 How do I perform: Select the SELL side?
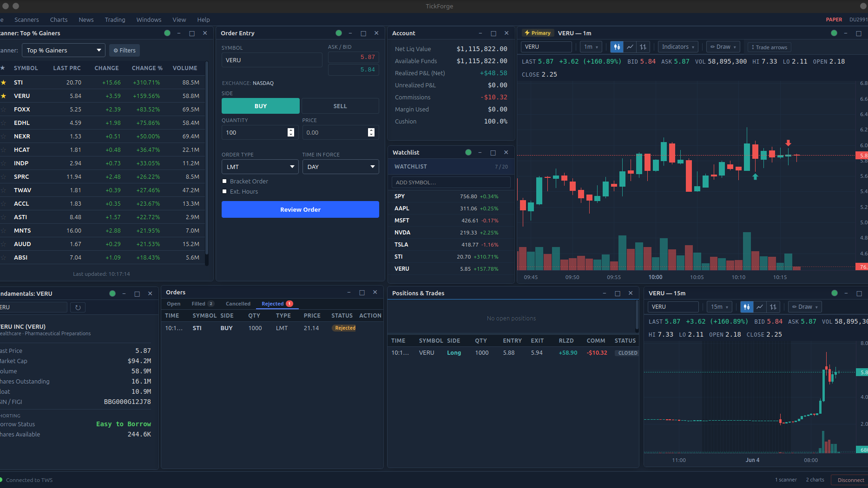[x=340, y=106]
